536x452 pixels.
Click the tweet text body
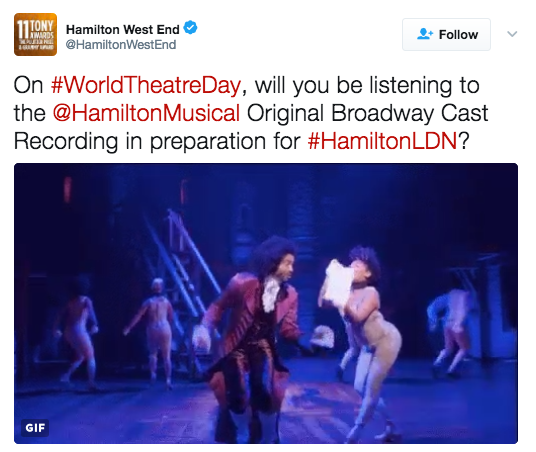coord(251,113)
